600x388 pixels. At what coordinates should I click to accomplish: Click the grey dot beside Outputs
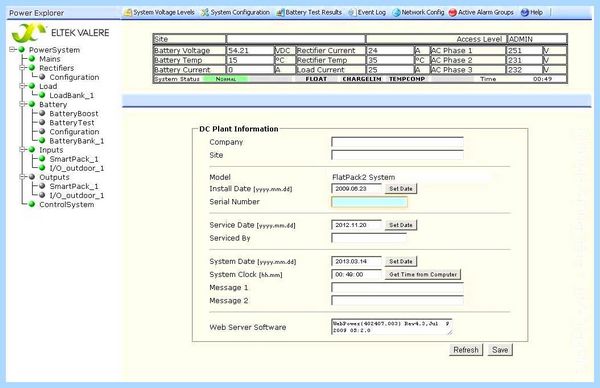pyautogui.click(x=32, y=177)
